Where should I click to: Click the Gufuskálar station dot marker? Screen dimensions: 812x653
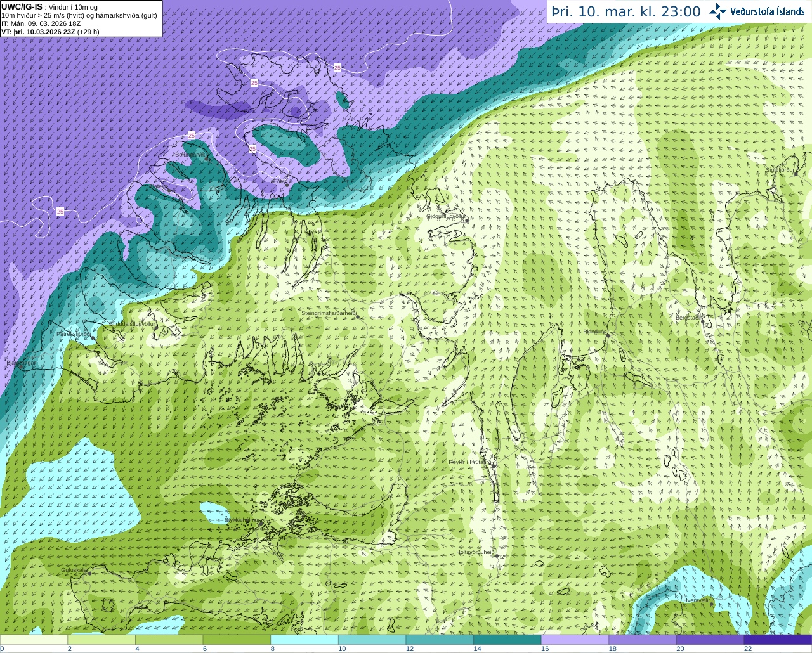click(x=89, y=573)
